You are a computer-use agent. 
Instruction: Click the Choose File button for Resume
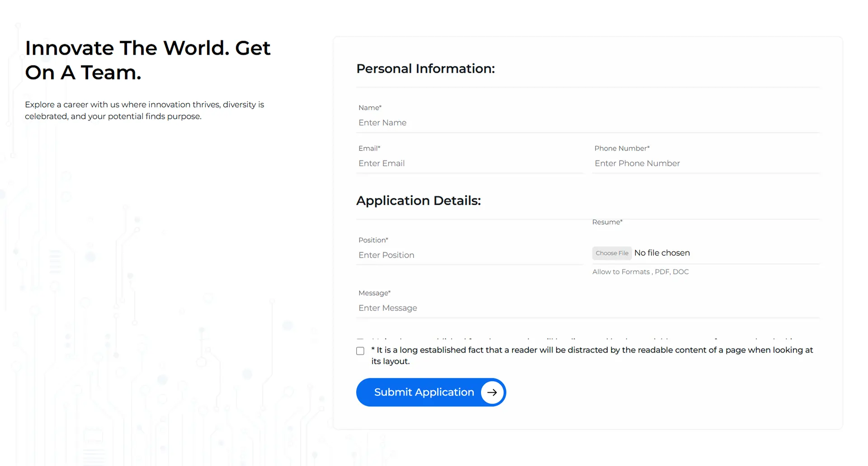tap(612, 253)
